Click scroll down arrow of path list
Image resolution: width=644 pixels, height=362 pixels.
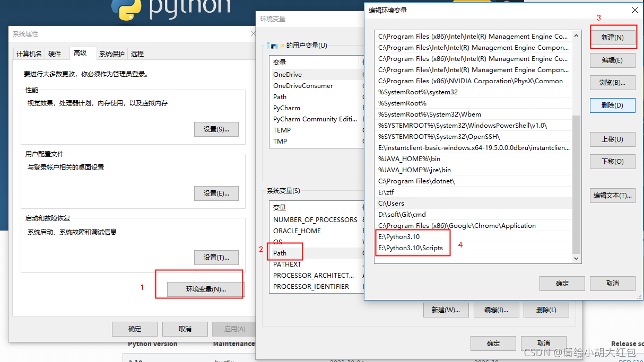click(577, 258)
